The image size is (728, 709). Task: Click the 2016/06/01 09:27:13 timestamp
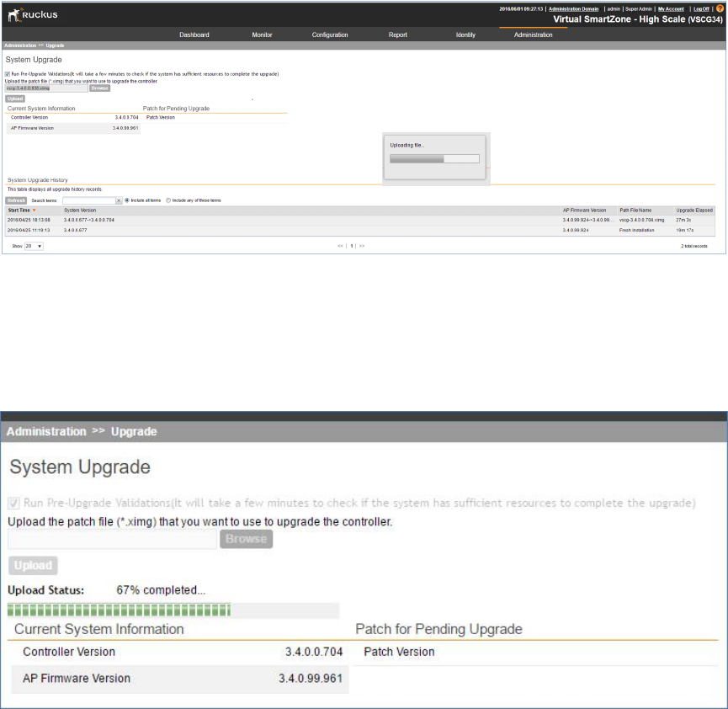click(x=521, y=8)
